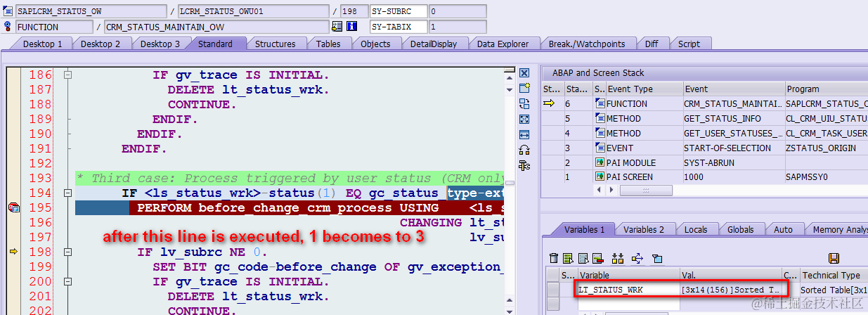Click the Val. column header in the variables table
The height and width of the screenshot is (315, 868).
point(730,275)
